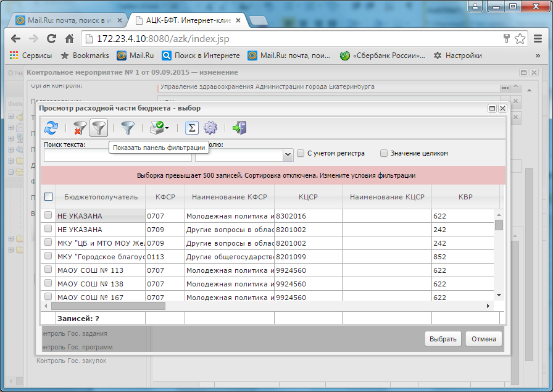Click the browser reload button
The image size is (553, 392).
(x=52, y=38)
